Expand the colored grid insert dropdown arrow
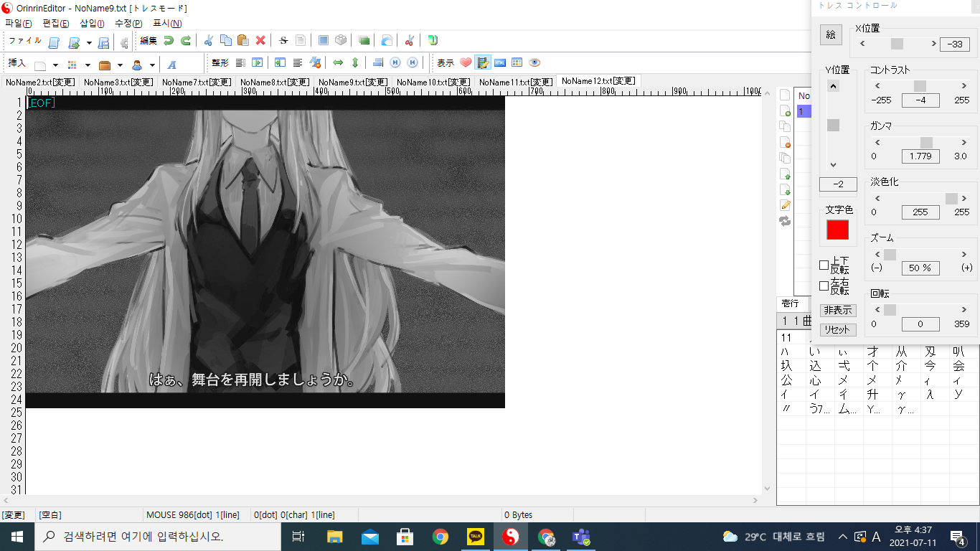 point(88,65)
